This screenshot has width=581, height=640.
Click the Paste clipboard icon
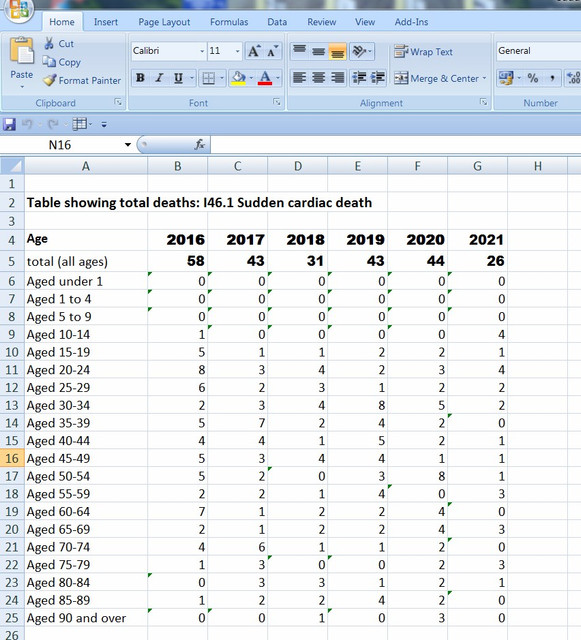point(21,51)
